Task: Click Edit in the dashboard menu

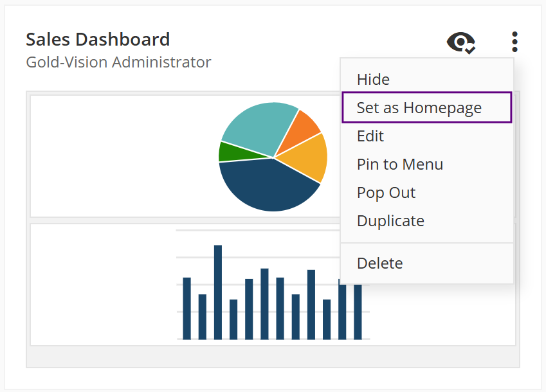Action: [370, 136]
